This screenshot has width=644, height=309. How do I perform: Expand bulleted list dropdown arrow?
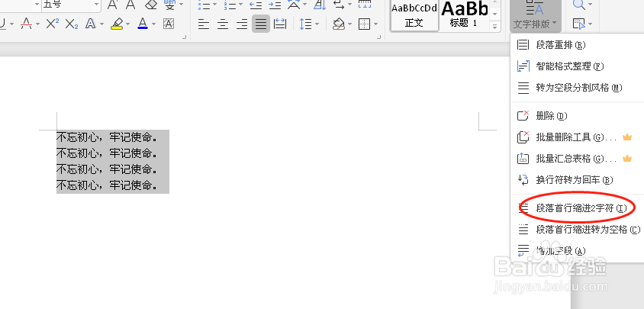click(x=215, y=5)
